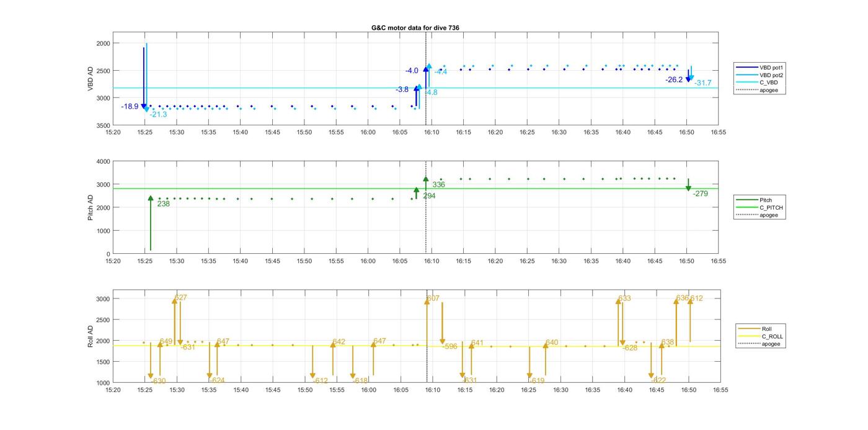This screenshot has height=430, width=868.
Task: Click the '649' roll data label
Action: point(166,342)
